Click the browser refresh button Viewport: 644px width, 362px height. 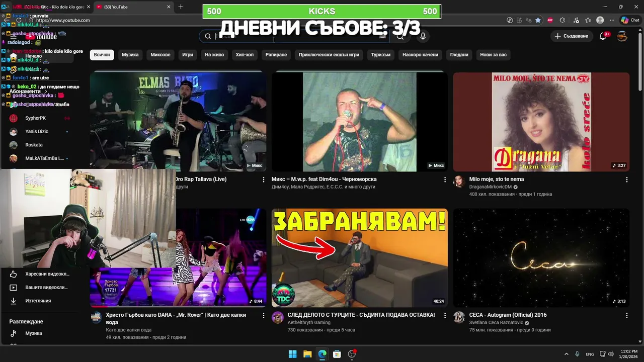coord(19,20)
